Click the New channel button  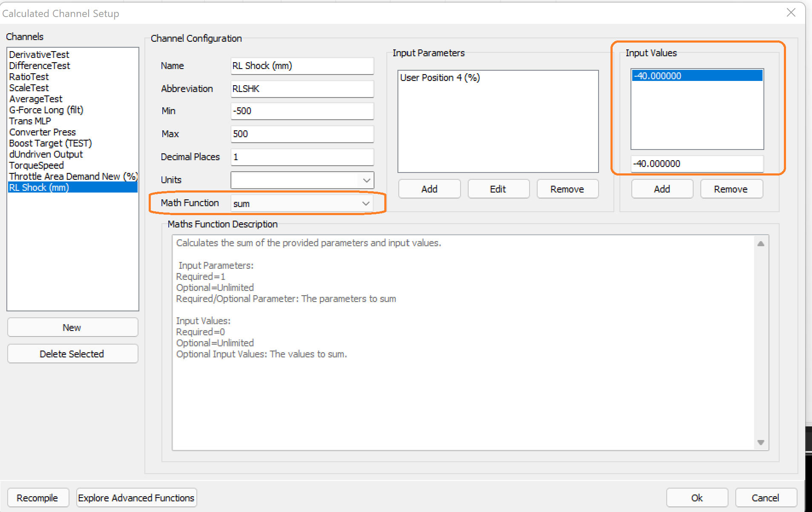pos(72,328)
